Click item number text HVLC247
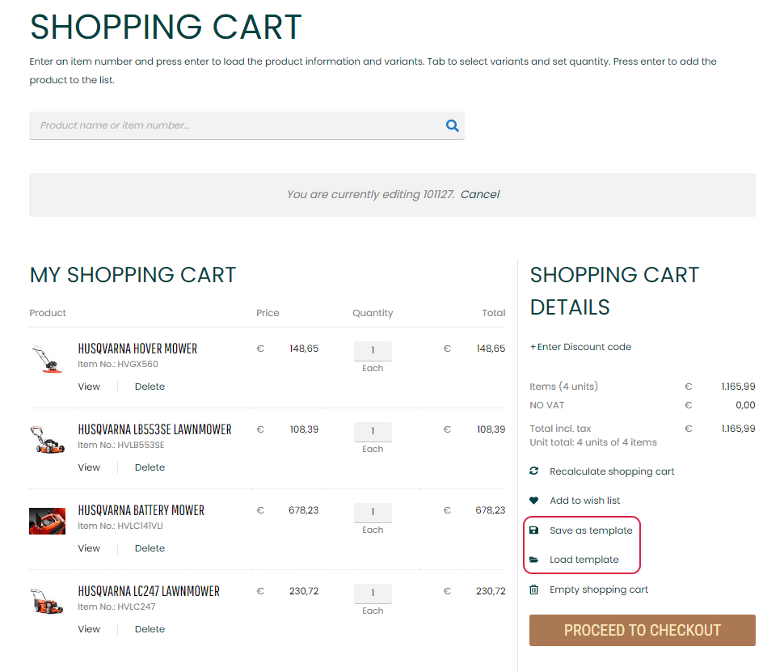Screen dimensions: 784x672 pyautogui.click(x=136, y=607)
